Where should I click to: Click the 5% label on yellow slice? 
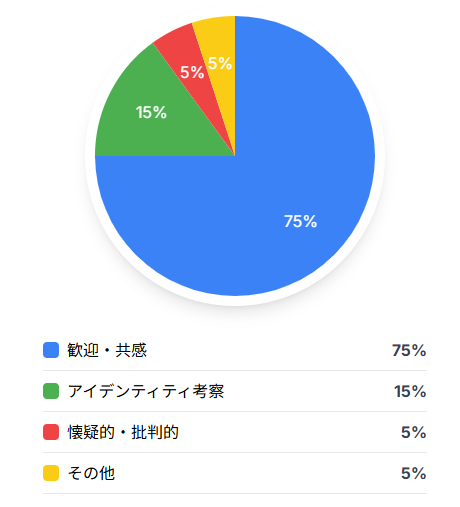pyautogui.click(x=220, y=63)
